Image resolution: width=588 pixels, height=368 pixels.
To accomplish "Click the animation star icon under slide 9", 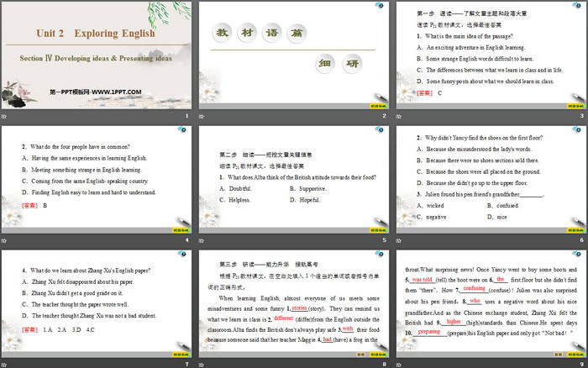I will [x=399, y=365].
